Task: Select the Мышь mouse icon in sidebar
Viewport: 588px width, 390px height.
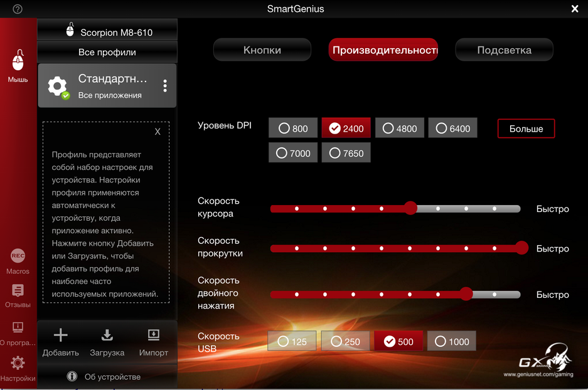Action: point(18,60)
